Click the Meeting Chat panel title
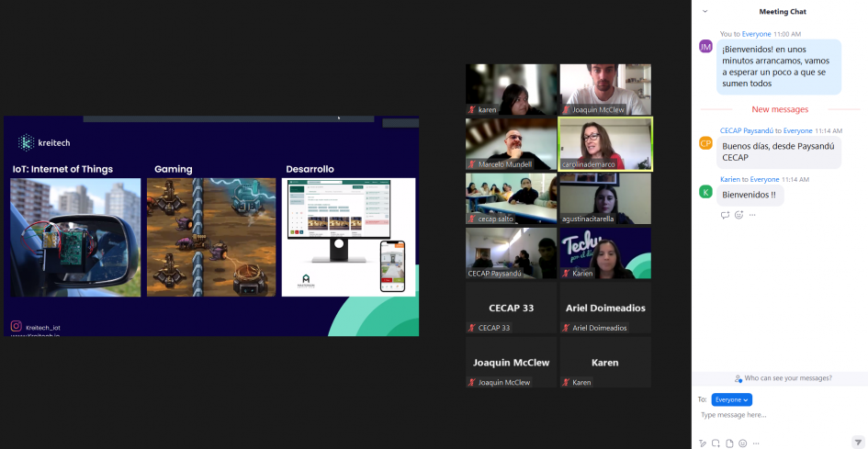The image size is (868, 449). (x=783, y=12)
